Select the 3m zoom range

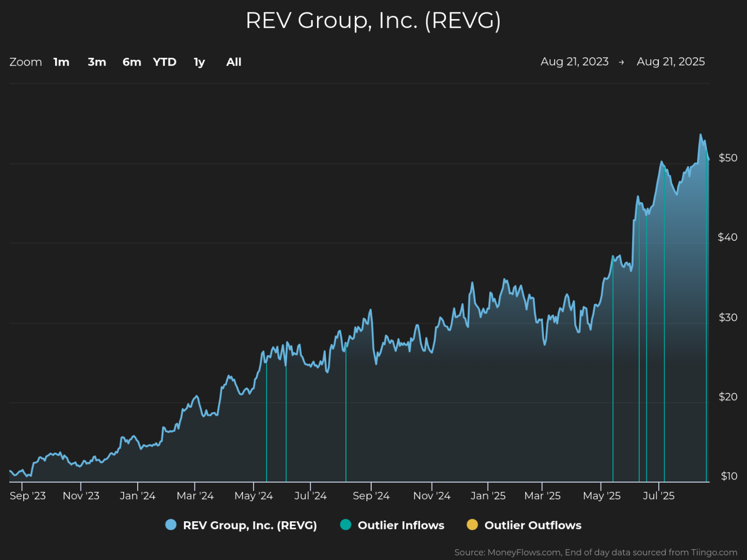point(97,62)
